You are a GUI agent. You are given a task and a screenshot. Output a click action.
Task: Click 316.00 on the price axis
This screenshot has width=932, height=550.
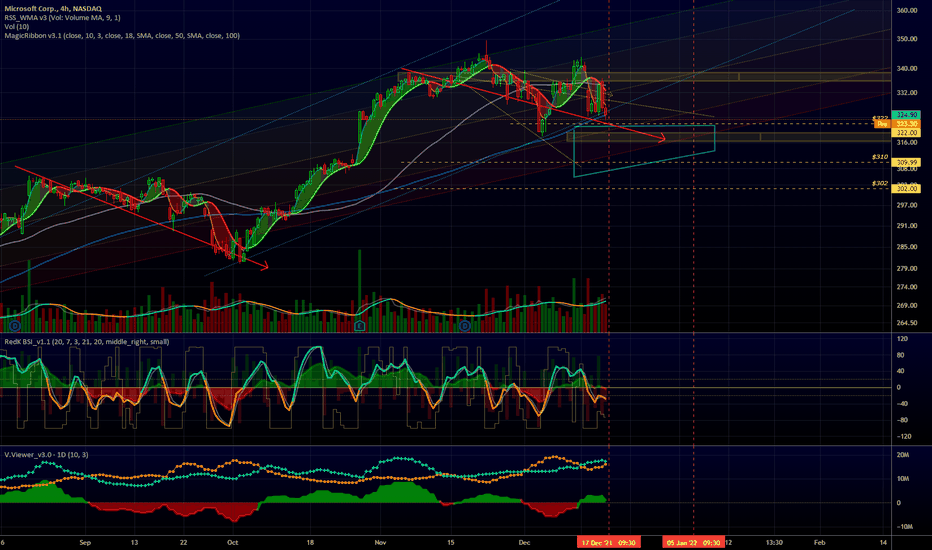907,143
